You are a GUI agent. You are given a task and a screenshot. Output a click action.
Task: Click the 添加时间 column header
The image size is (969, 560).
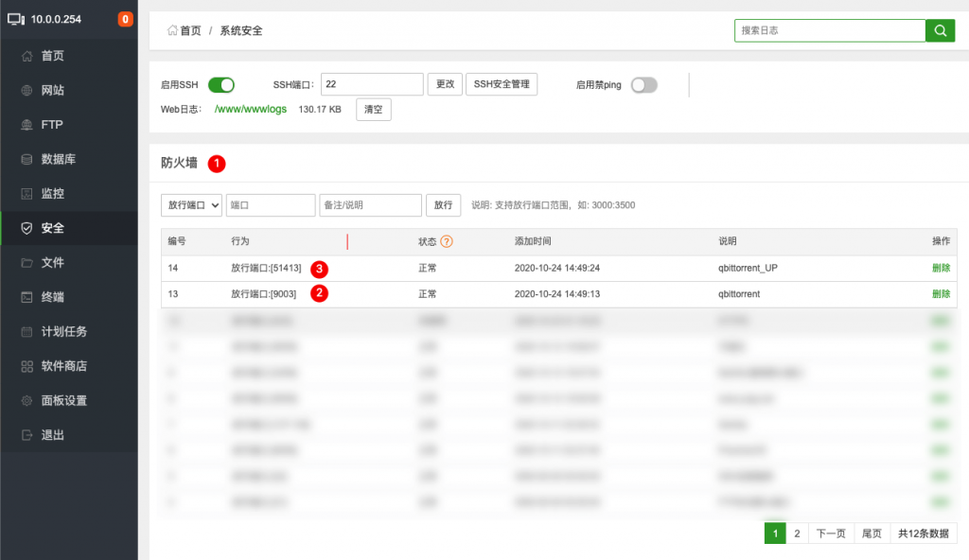[x=533, y=241]
